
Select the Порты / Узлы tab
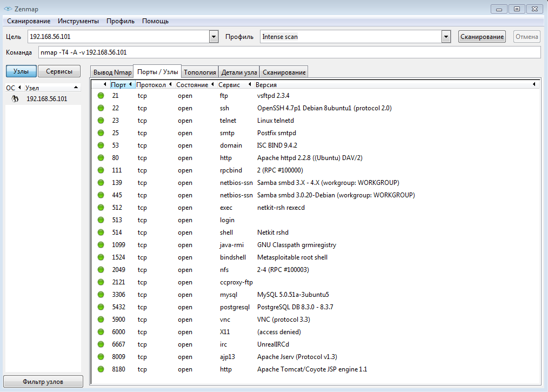tap(158, 71)
